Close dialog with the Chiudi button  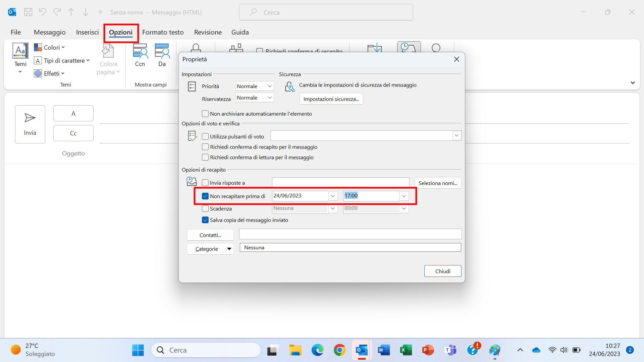(x=442, y=271)
